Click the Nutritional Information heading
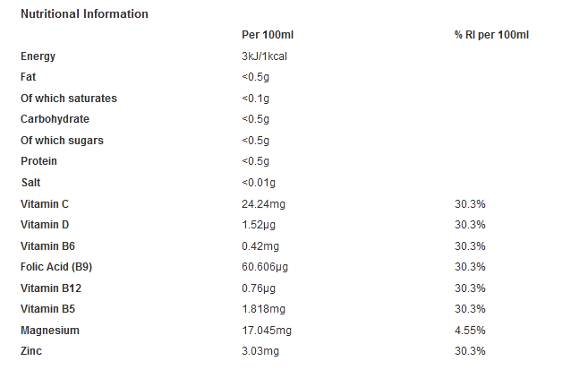The image size is (588, 387). (x=84, y=14)
